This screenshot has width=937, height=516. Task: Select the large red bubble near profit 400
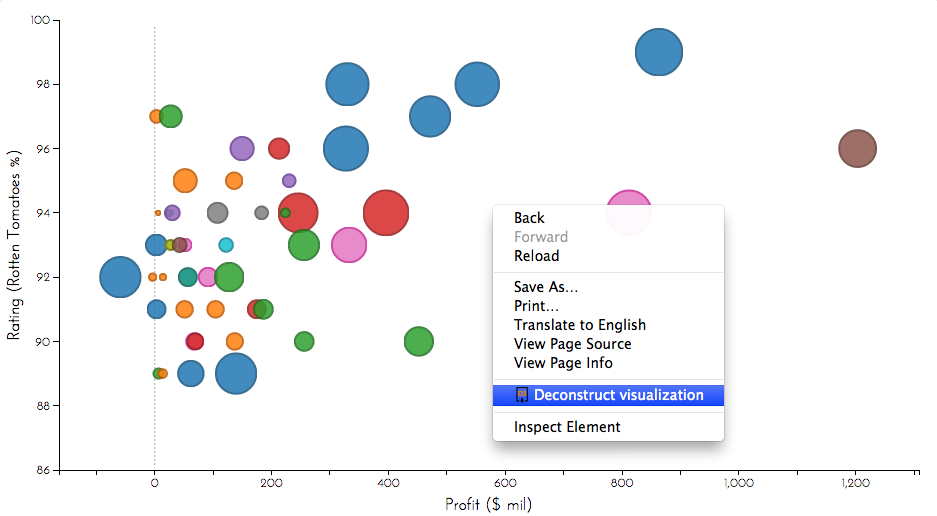pos(386,213)
